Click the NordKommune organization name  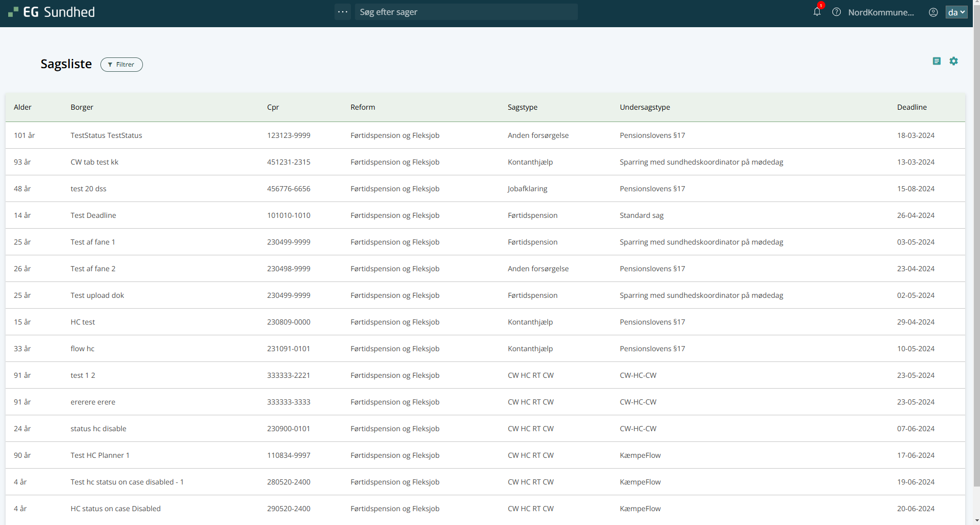tap(881, 12)
